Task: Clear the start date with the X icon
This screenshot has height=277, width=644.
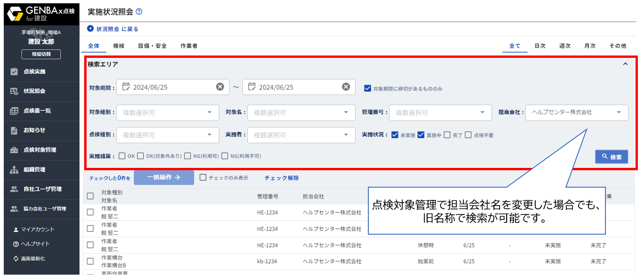Action: click(x=220, y=87)
